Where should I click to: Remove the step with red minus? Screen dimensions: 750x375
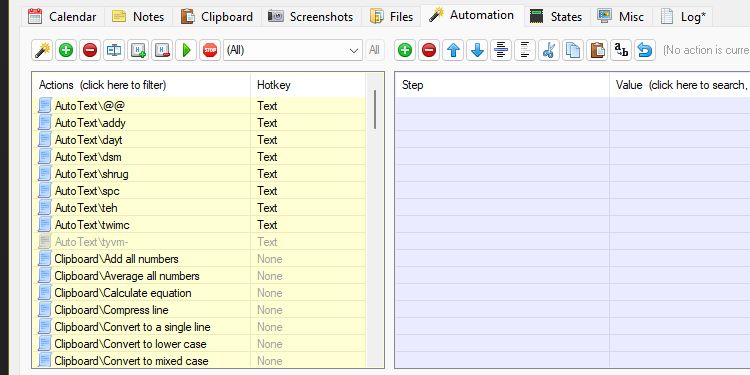429,50
